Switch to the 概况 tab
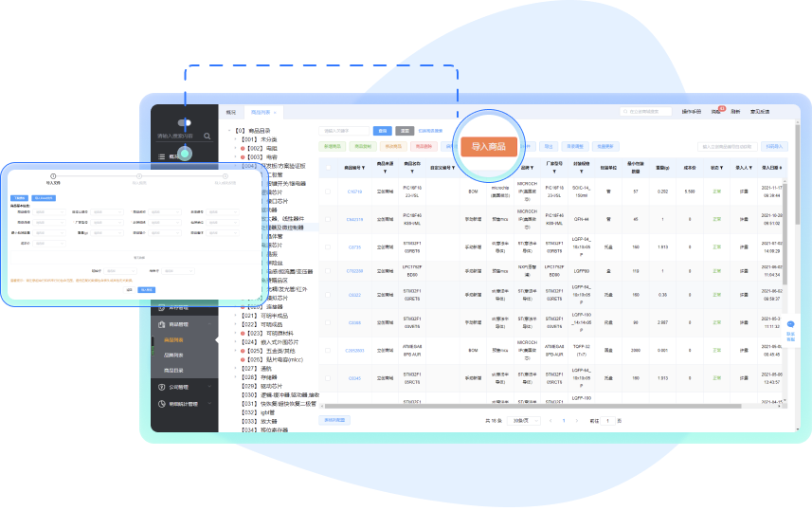The height and width of the screenshot is (529, 812). coord(231,112)
